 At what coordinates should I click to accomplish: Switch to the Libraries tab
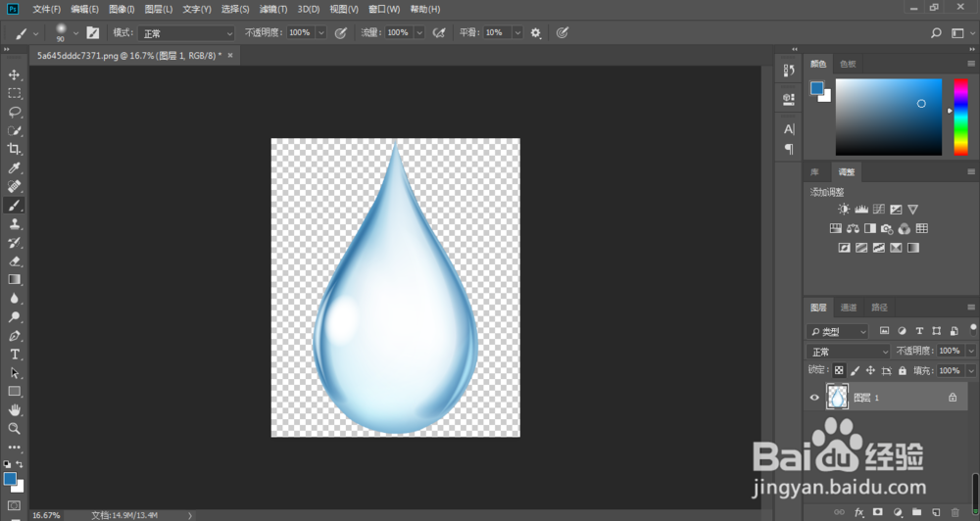(x=815, y=171)
